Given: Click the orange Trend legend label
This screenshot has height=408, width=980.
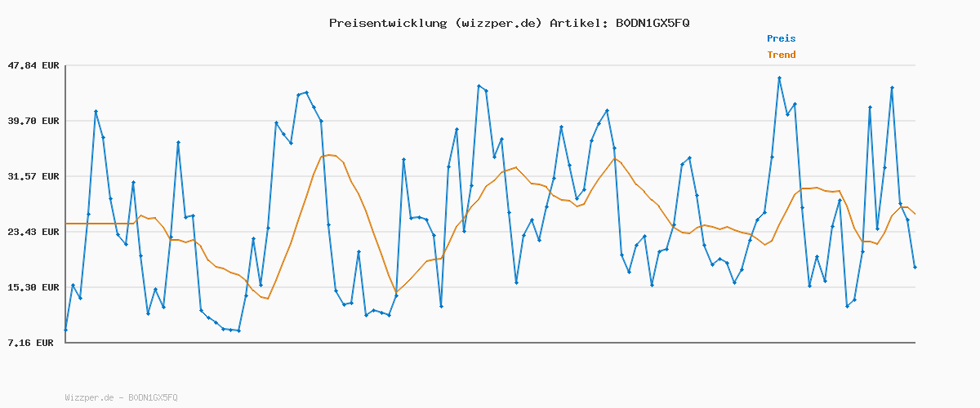Looking at the screenshot, I should (781, 55).
